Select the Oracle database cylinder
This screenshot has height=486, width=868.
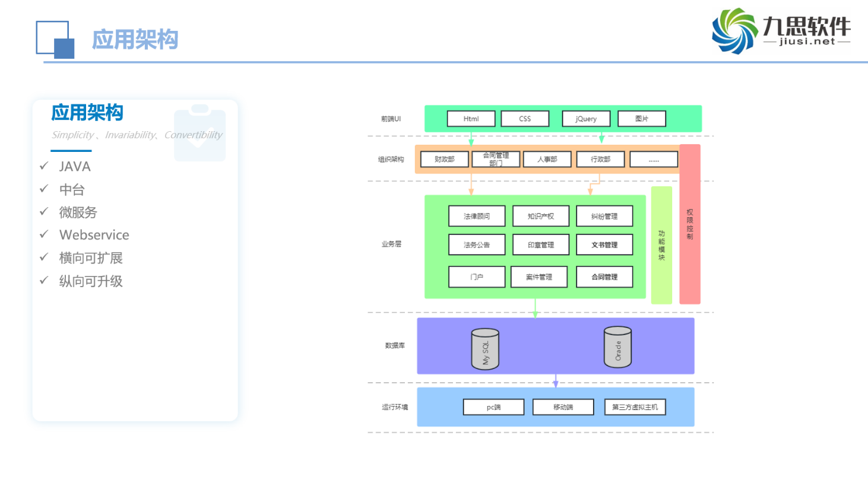(x=617, y=347)
